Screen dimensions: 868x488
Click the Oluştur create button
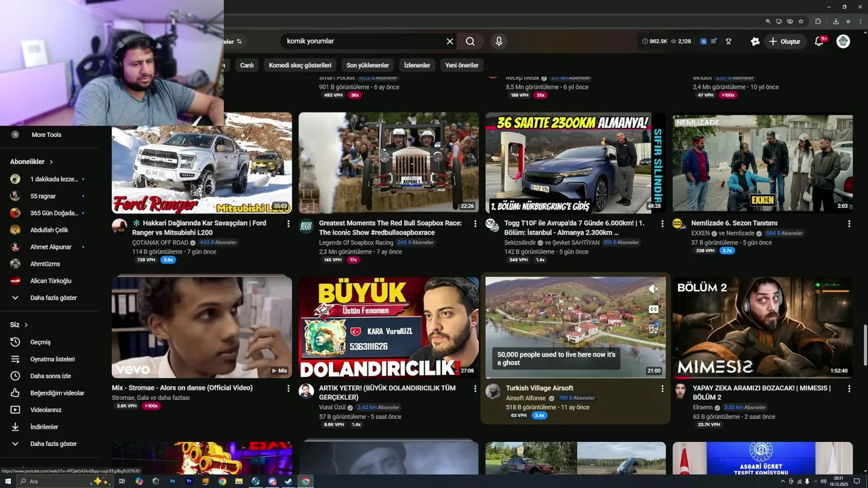tap(785, 41)
